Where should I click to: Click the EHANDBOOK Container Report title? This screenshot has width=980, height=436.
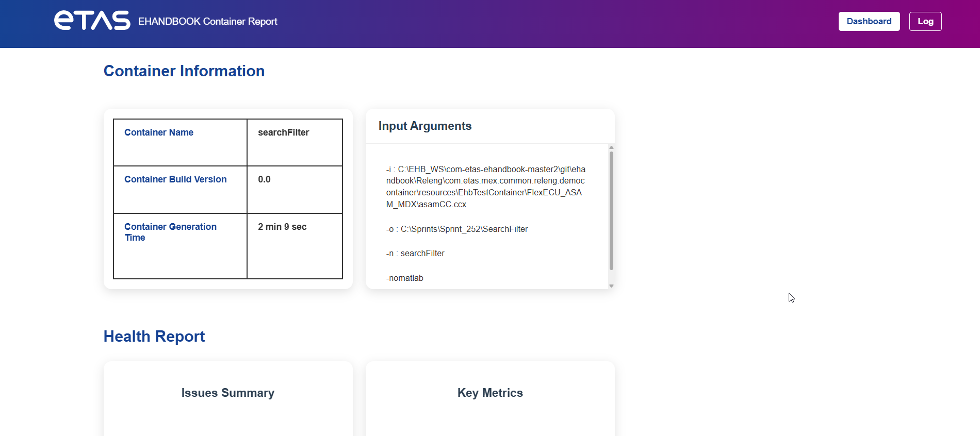tap(207, 22)
